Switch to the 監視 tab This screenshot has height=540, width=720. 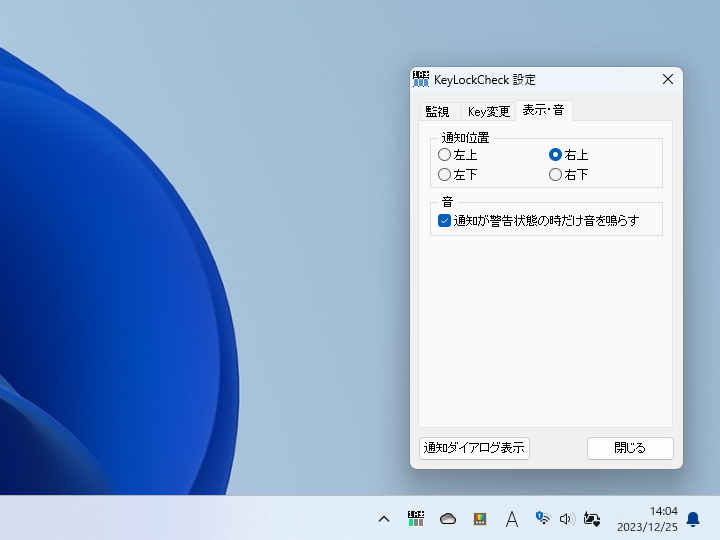(x=438, y=112)
